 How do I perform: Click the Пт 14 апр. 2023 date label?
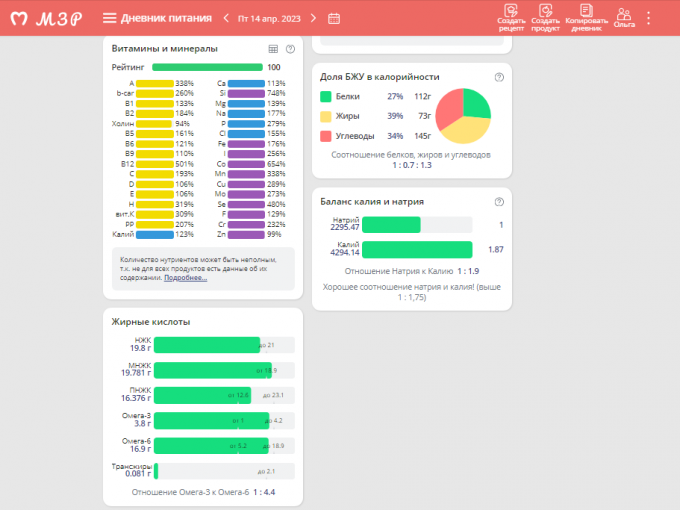pyautogui.click(x=270, y=18)
